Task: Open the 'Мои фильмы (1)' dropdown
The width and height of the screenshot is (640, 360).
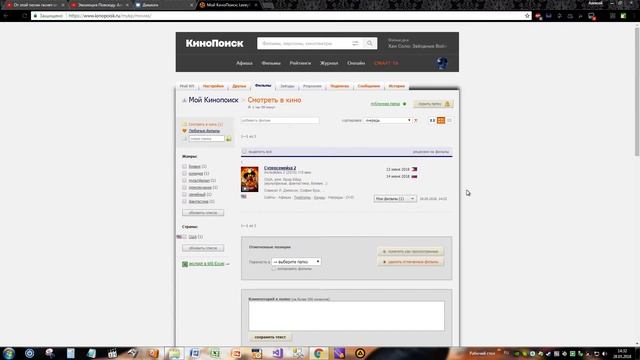Action: click(x=395, y=198)
